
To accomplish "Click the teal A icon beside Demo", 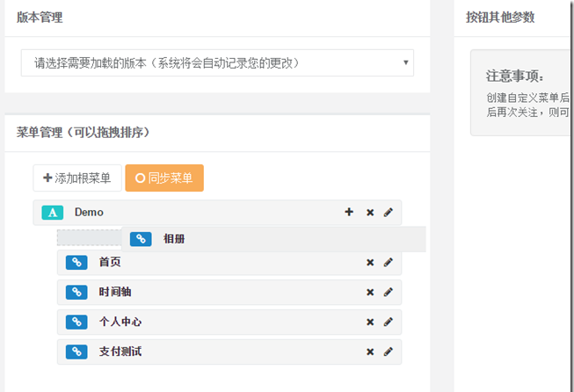I will click(53, 213).
